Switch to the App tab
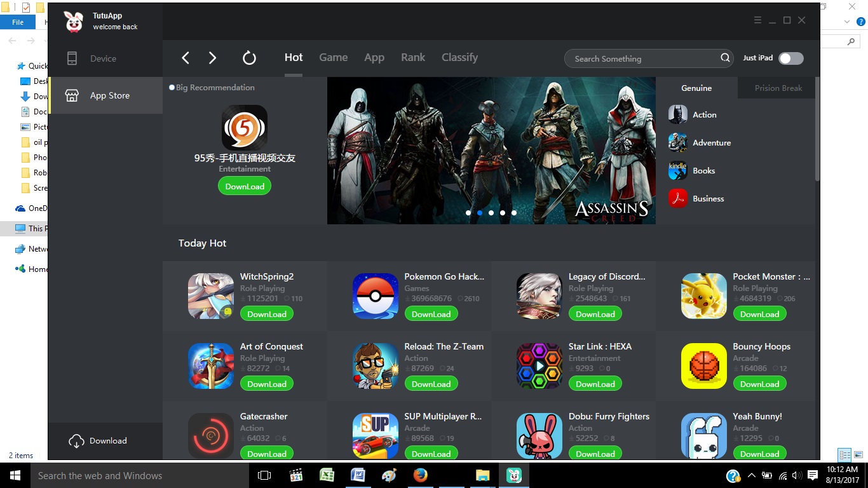868x488 pixels. (x=374, y=57)
